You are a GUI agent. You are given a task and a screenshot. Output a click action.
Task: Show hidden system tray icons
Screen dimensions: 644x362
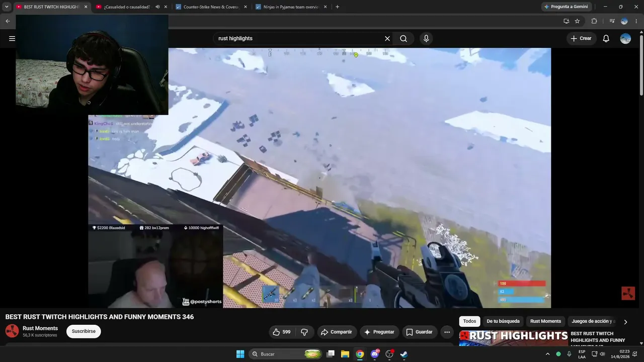click(x=548, y=354)
